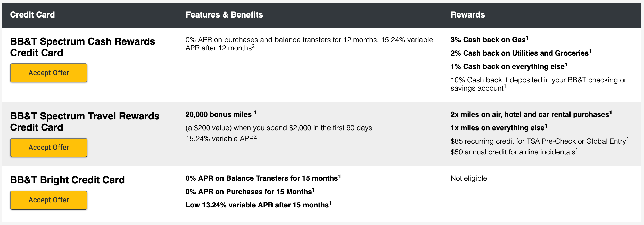Select the Credit Card column header
This screenshot has width=644, height=225.
(x=32, y=15)
